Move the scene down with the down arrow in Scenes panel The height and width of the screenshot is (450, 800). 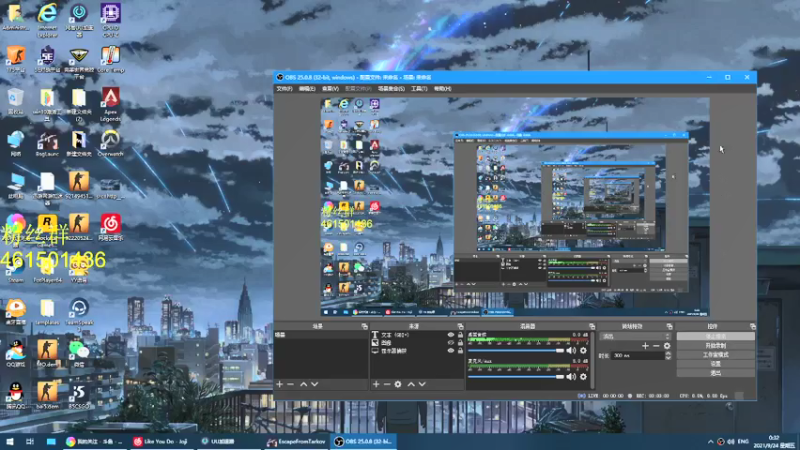315,384
